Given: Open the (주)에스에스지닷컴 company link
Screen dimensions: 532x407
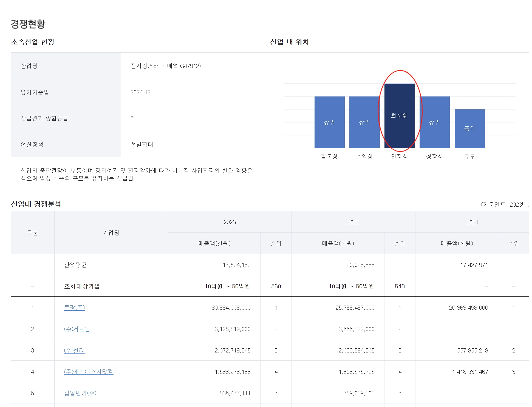Looking at the screenshot, I should (89, 372).
